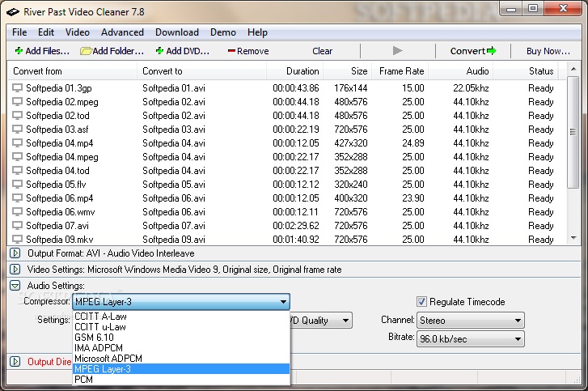
Task: Open the Help menu
Action: click(x=257, y=32)
